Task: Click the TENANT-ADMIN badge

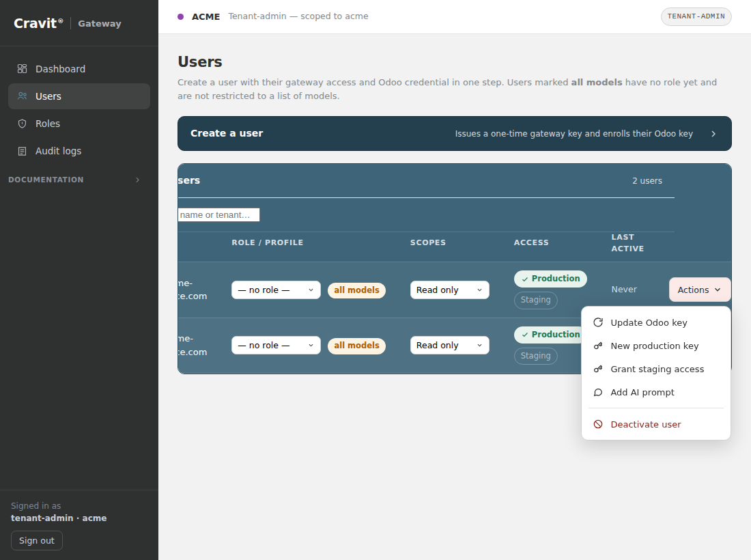Action: point(696,16)
